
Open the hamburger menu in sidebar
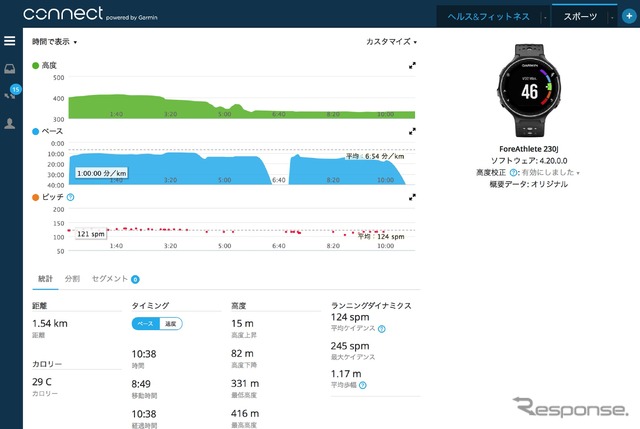click(9, 40)
